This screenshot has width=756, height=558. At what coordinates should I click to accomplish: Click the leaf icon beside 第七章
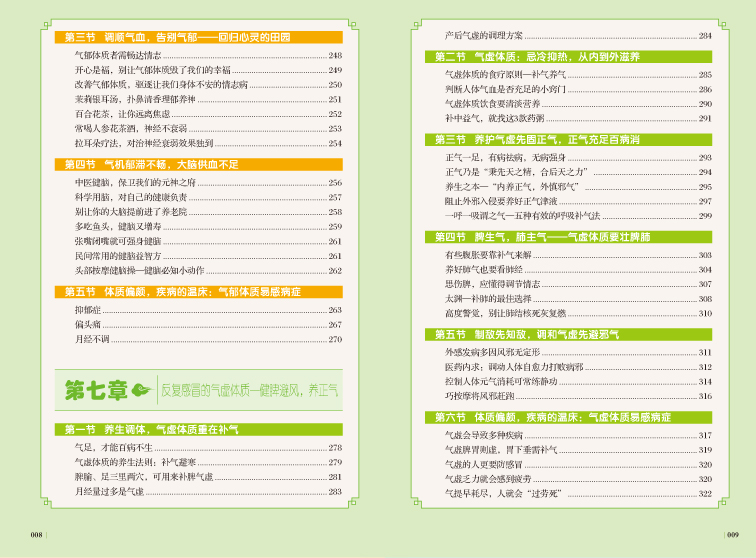(140, 389)
